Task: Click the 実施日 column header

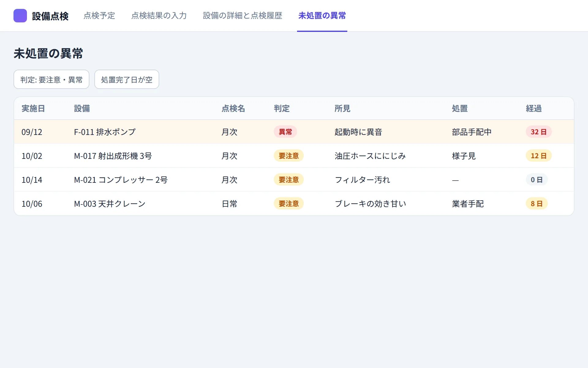Action: pos(33,108)
